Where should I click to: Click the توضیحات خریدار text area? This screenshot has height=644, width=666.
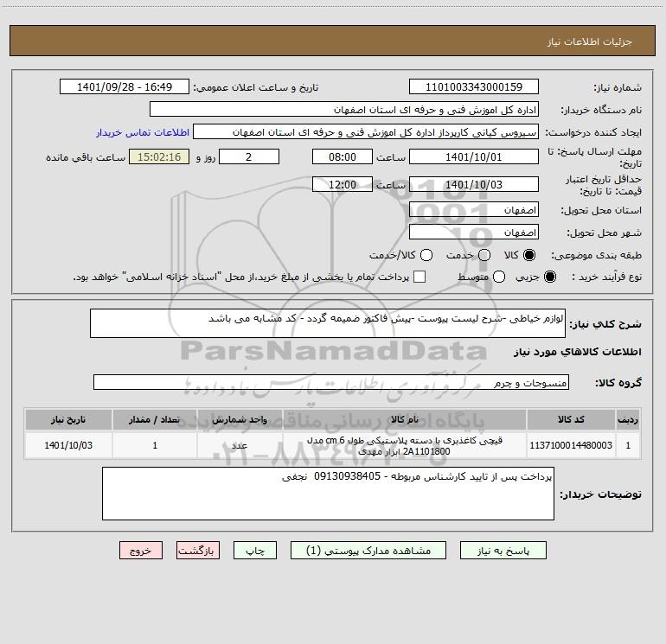coord(328,494)
